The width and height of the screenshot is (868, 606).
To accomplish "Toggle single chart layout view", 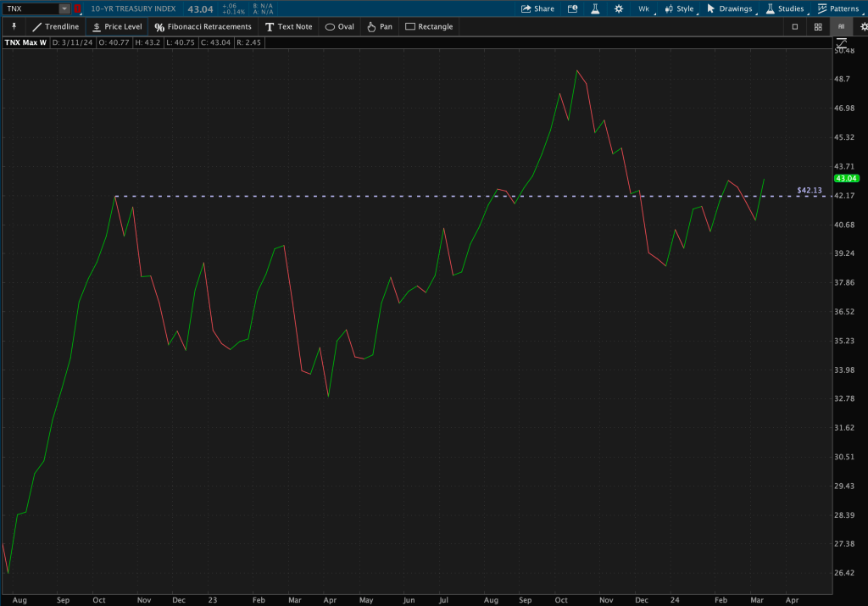I will (795, 26).
